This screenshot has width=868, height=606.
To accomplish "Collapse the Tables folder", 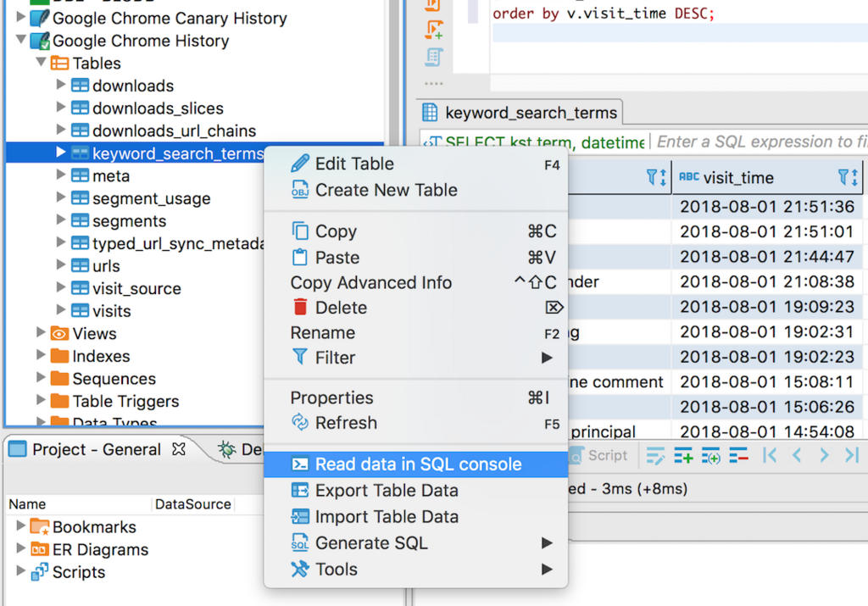I will pyautogui.click(x=41, y=62).
